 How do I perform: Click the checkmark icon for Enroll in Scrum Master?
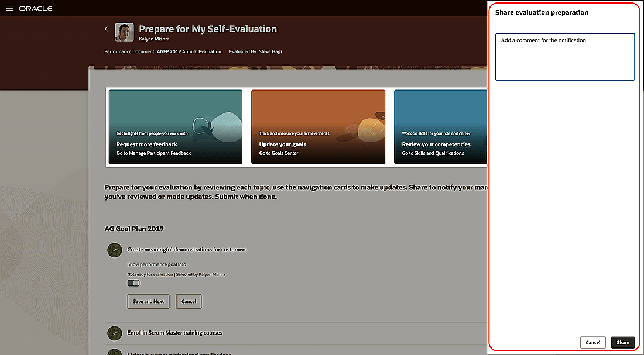[x=115, y=333]
